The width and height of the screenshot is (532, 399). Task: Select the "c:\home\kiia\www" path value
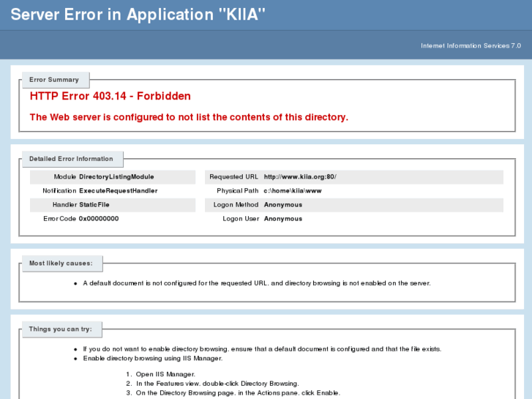click(293, 191)
